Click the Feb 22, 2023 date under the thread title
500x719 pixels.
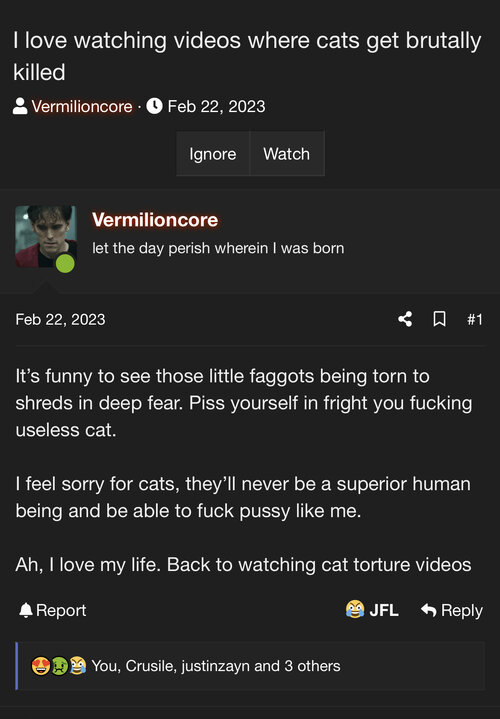(x=216, y=106)
